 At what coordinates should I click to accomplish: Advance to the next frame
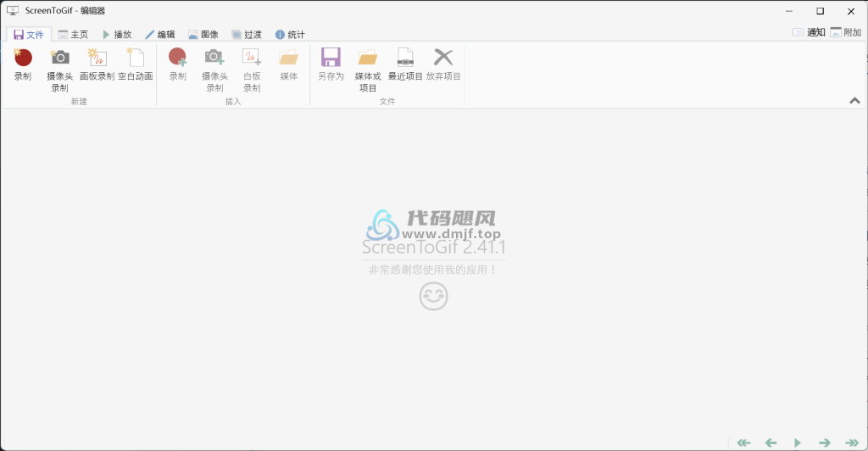(x=825, y=443)
